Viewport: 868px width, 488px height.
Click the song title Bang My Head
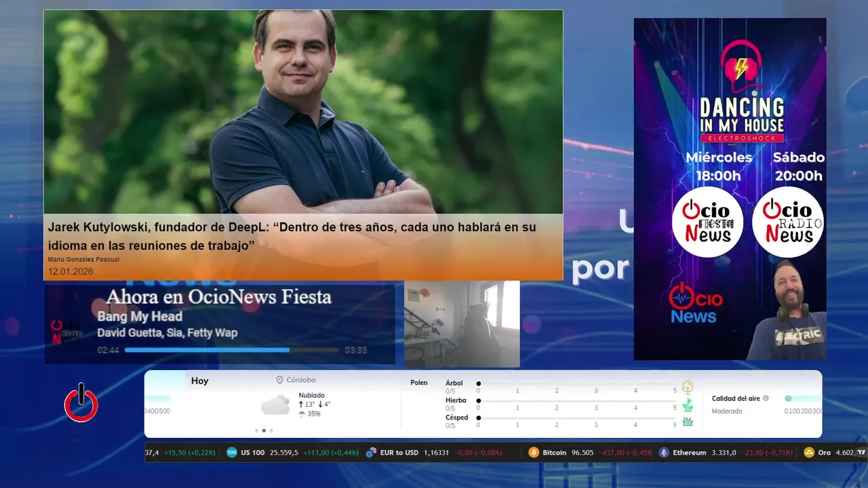pyautogui.click(x=140, y=317)
